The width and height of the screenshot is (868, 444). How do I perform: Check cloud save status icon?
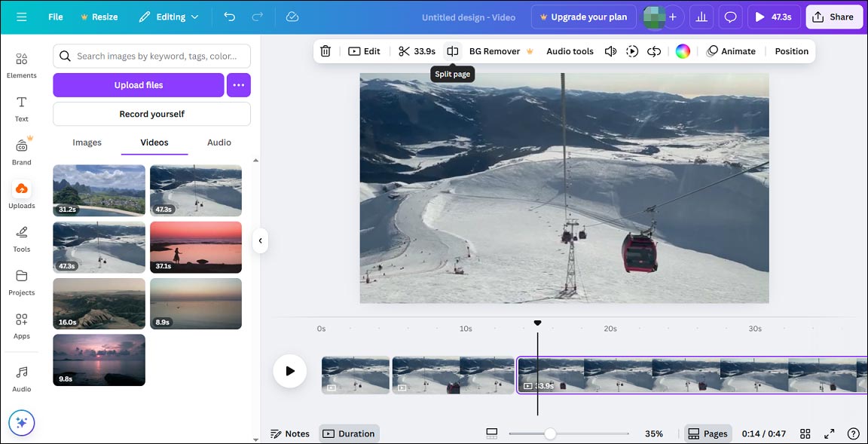292,17
